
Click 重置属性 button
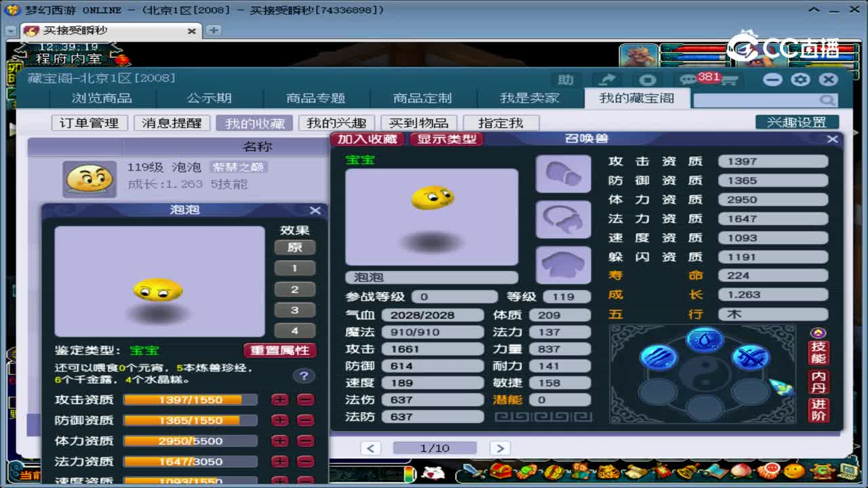pos(279,350)
